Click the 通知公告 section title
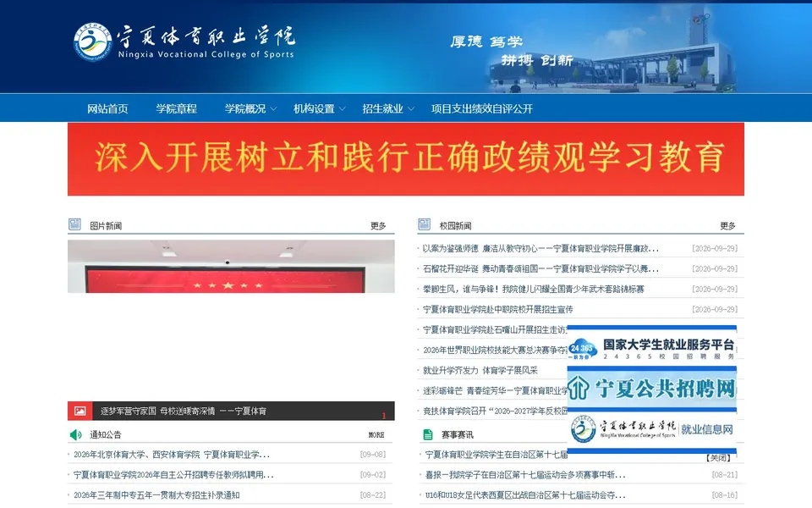The height and width of the screenshot is (508, 812). tap(105, 434)
